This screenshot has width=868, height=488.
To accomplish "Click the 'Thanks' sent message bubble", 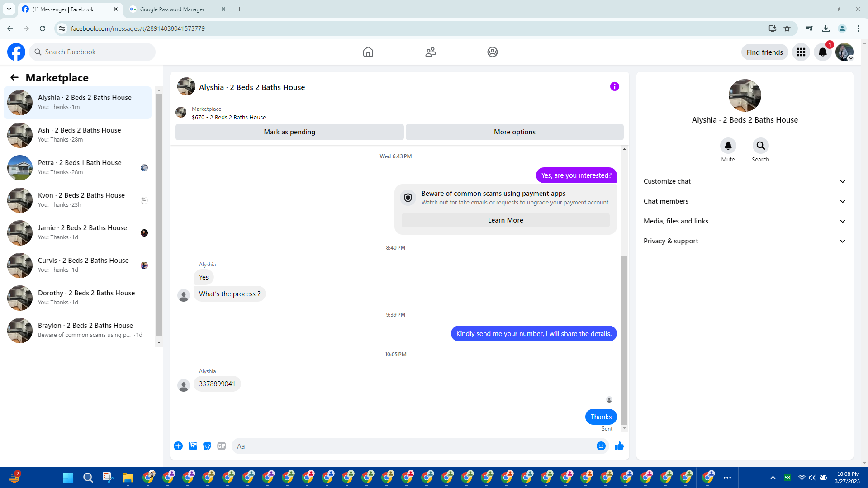I will tap(601, 417).
